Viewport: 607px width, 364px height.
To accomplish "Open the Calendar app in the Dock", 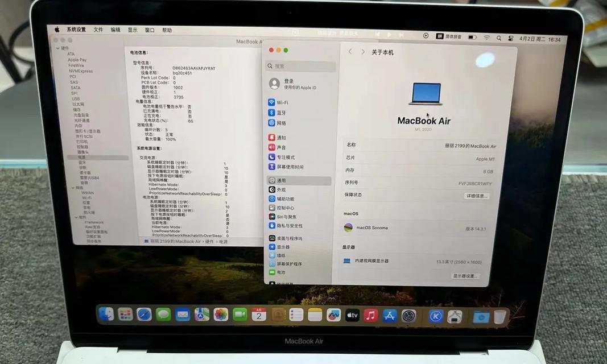I will (x=259, y=315).
